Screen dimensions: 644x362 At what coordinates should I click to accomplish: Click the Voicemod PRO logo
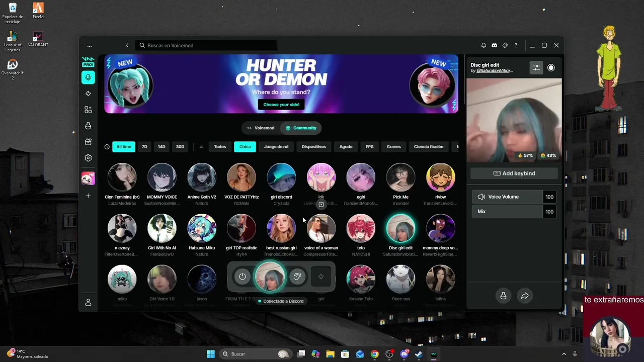[88, 62]
